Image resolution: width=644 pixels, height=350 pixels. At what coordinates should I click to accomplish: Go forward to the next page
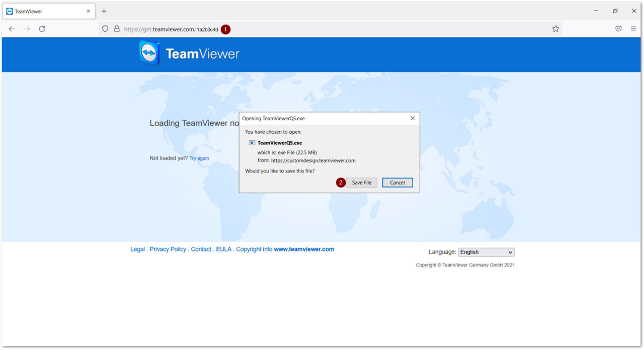27,29
